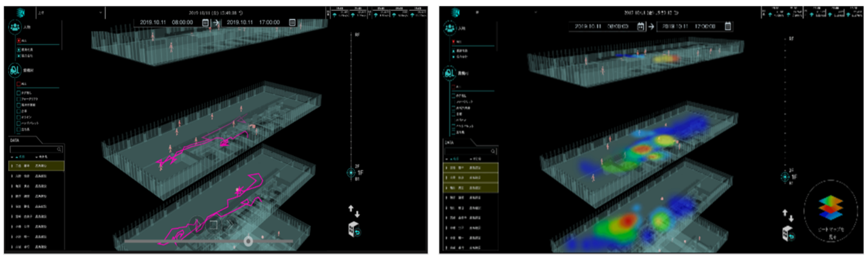Toggle first people sub-type checkbox, left screen

click(x=19, y=49)
